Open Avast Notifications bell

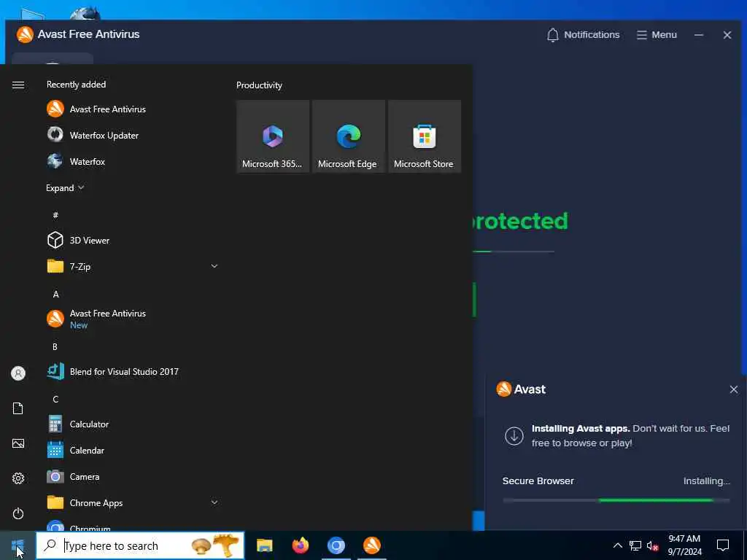[583, 35]
